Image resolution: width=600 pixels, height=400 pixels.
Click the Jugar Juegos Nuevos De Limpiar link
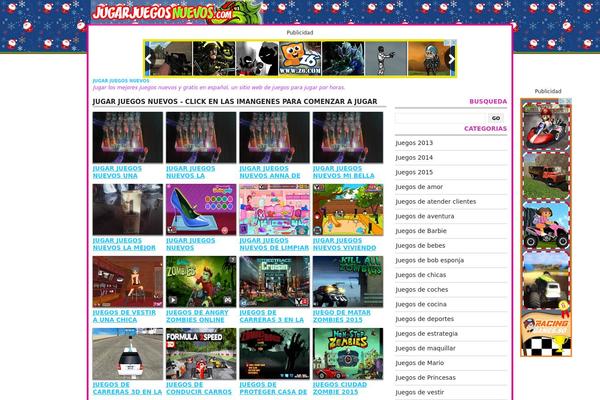coord(274,244)
